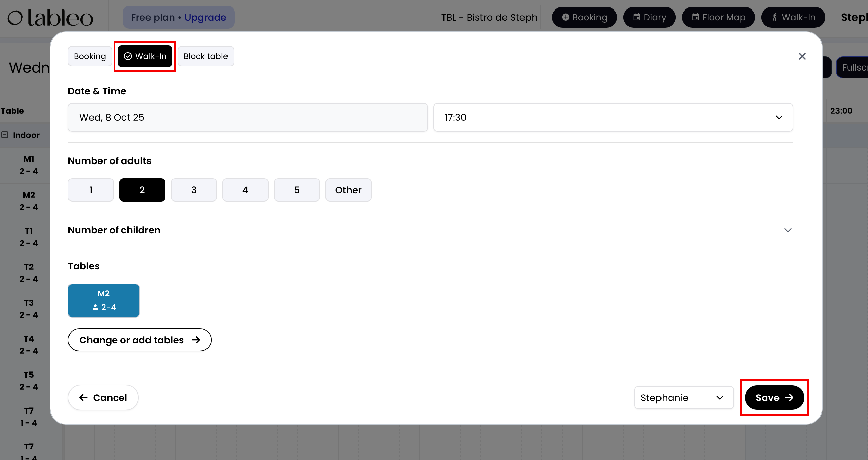Switch to the Booking tab

coord(90,56)
